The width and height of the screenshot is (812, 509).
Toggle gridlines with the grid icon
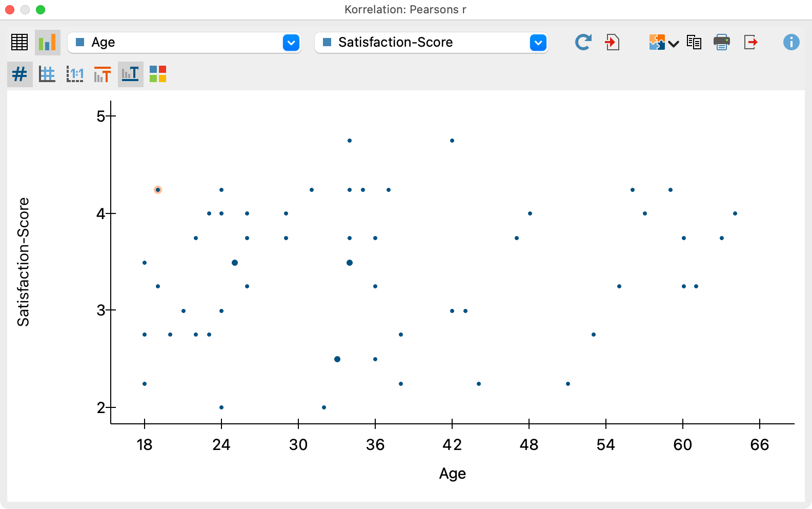[47, 74]
